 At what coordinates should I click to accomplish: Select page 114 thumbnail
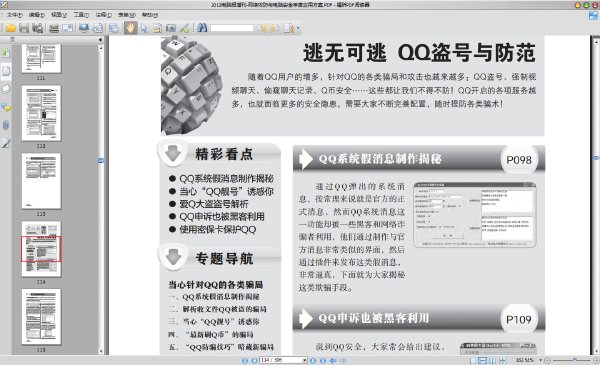tap(41, 249)
